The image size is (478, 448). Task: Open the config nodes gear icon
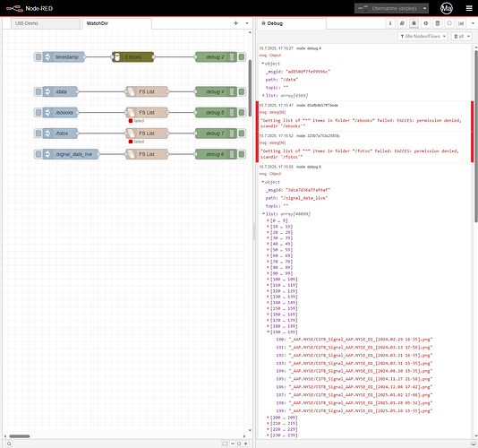pyautogui.click(x=426, y=23)
